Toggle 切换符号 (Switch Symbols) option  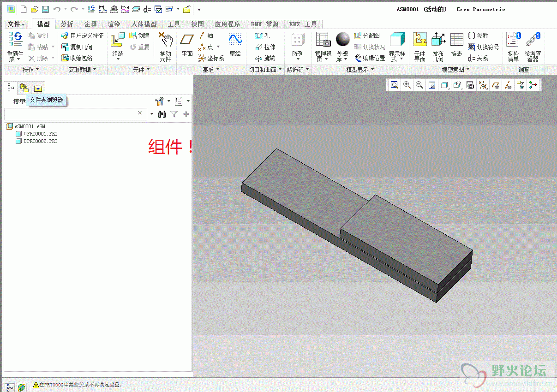(x=483, y=47)
